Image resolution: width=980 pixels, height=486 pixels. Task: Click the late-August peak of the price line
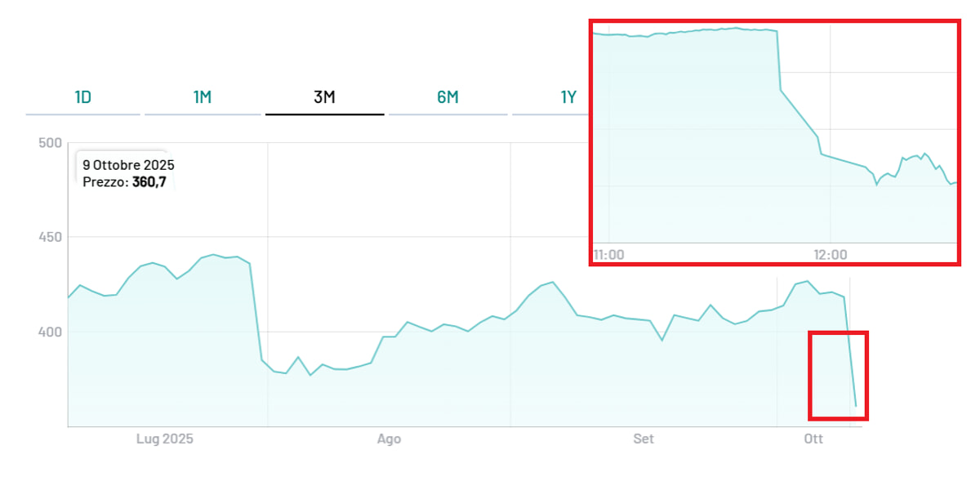click(553, 283)
